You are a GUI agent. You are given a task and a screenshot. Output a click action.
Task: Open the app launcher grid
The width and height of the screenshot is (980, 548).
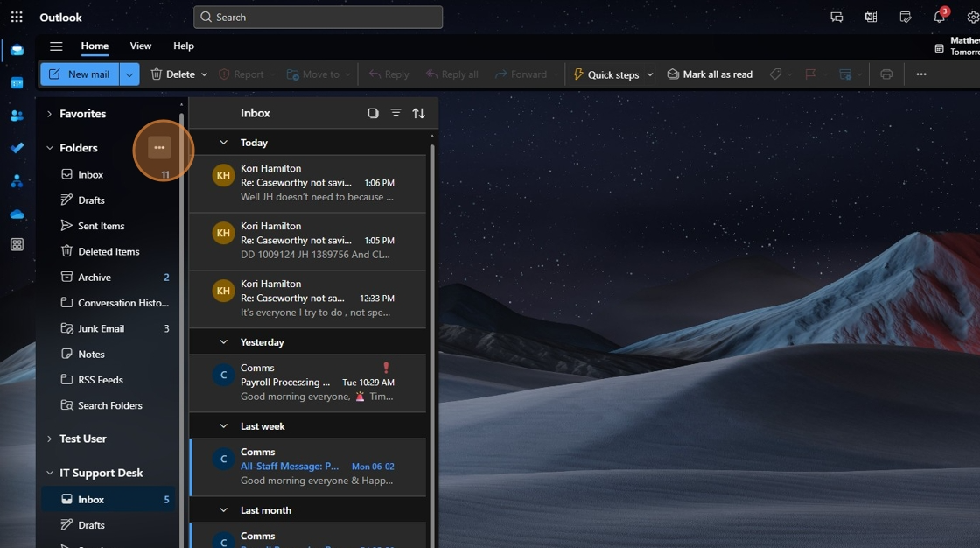point(17,17)
